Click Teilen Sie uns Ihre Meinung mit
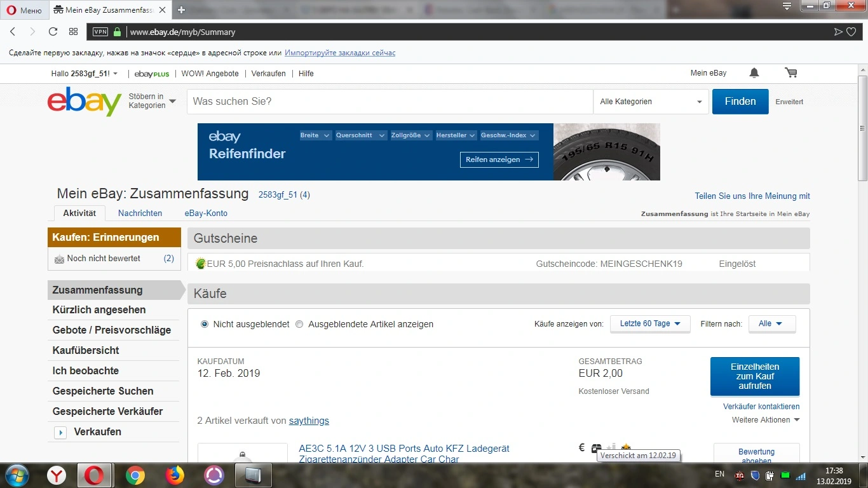This screenshot has height=488, width=868. (752, 196)
